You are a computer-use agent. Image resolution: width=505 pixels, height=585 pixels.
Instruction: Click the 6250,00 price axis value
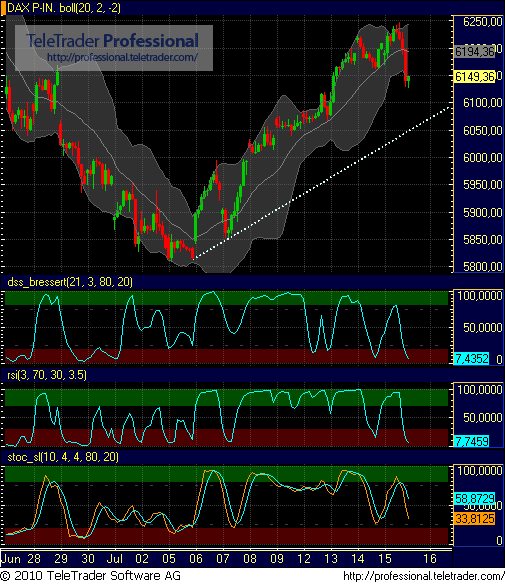tap(483, 22)
